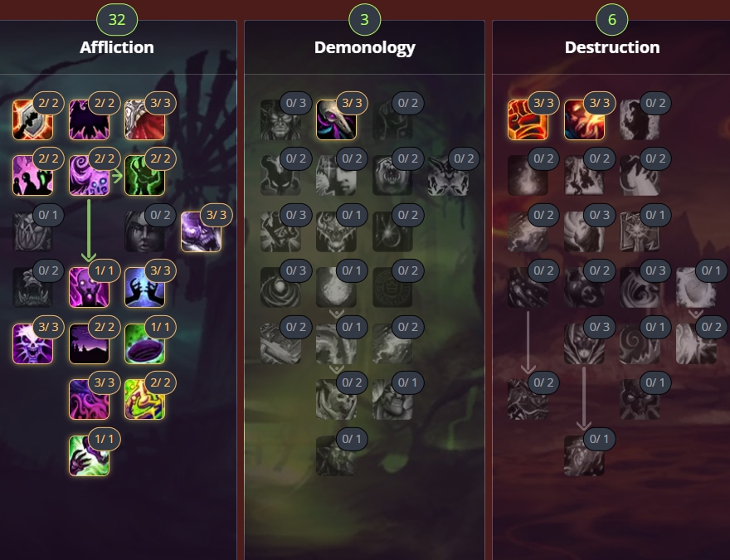The image size is (730, 560).
Task: Select the greyed-out bottom Destruction talent
Action: [584, 455]
